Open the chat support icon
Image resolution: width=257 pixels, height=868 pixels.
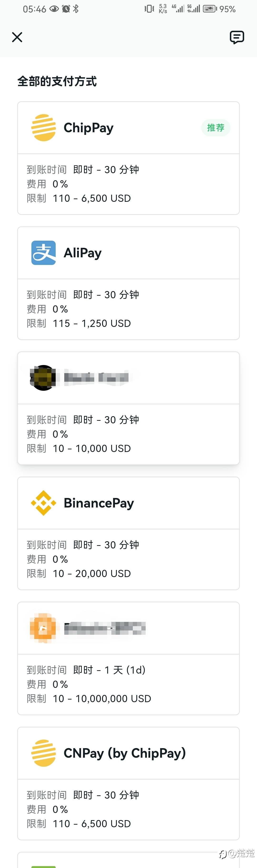[x=237, y=37]
